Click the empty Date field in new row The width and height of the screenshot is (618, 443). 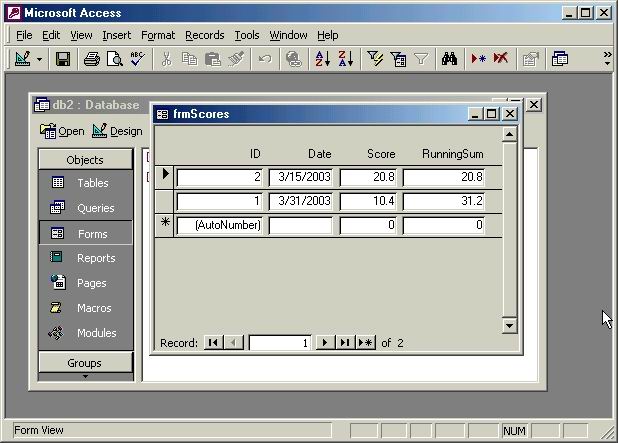[301, 225]
